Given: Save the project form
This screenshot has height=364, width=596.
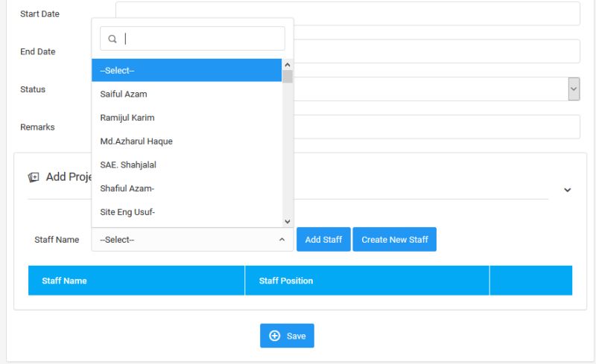Looking at the screenshot, I should coord(287,336).
